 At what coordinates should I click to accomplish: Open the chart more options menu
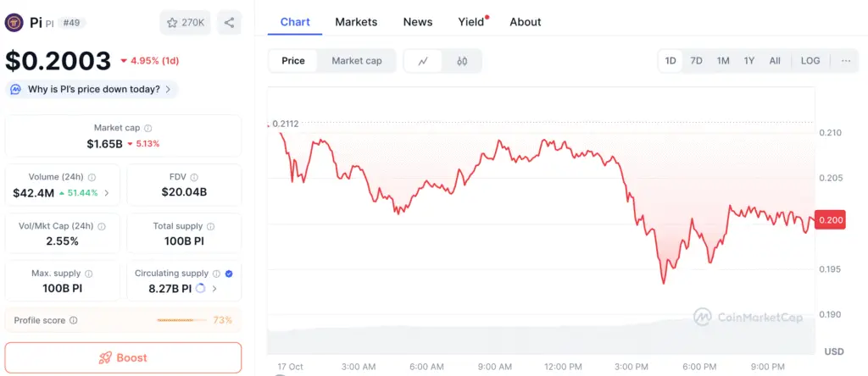pyautogui.click(x=845, y=61)
